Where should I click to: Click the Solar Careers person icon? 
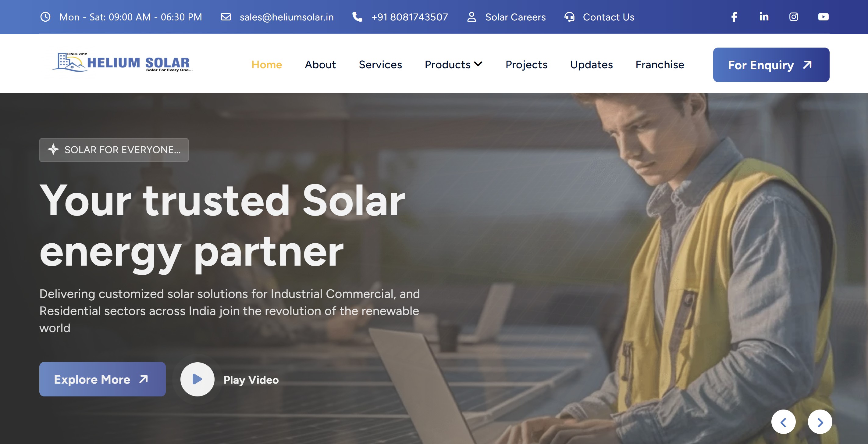point(471,17)
